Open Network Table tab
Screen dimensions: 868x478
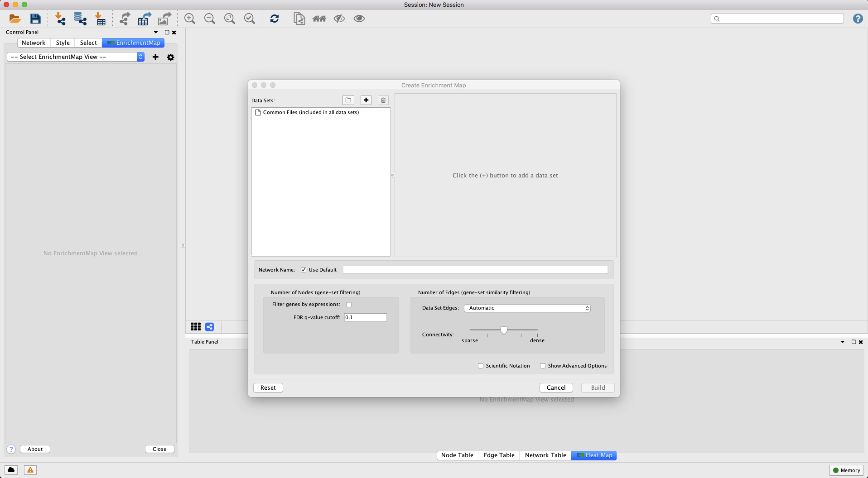click(x=545, y=455)
